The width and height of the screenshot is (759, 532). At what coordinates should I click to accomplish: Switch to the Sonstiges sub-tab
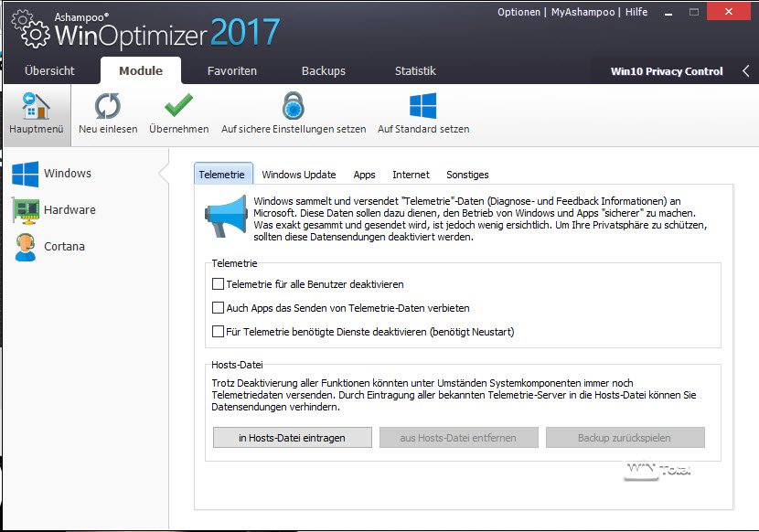[x=467, y=175]
